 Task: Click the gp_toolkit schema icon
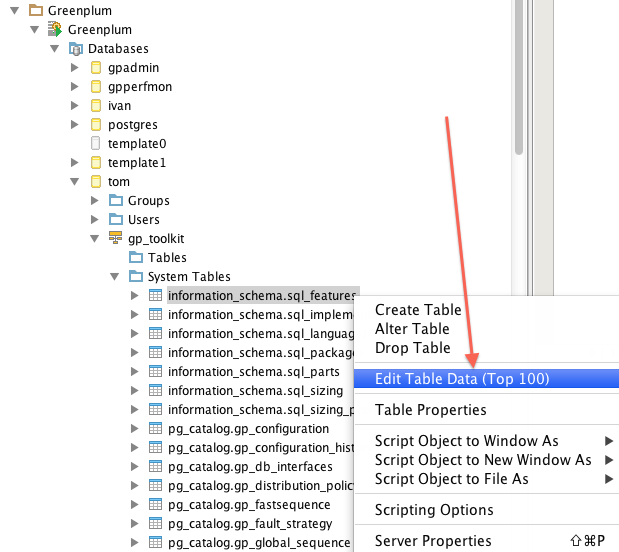pyautogui.click(x=115, y=238)
